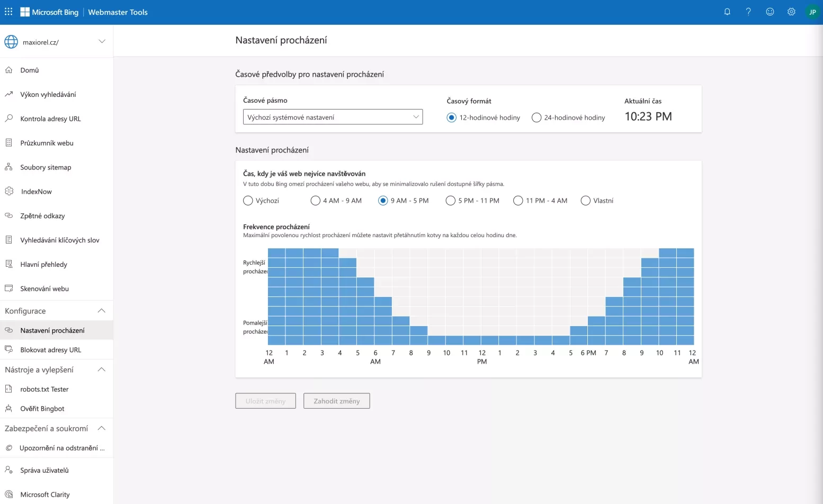Click the Správa uživatelů person icon
The height and width of the screenshot is (504, 823).
(9, 470)
